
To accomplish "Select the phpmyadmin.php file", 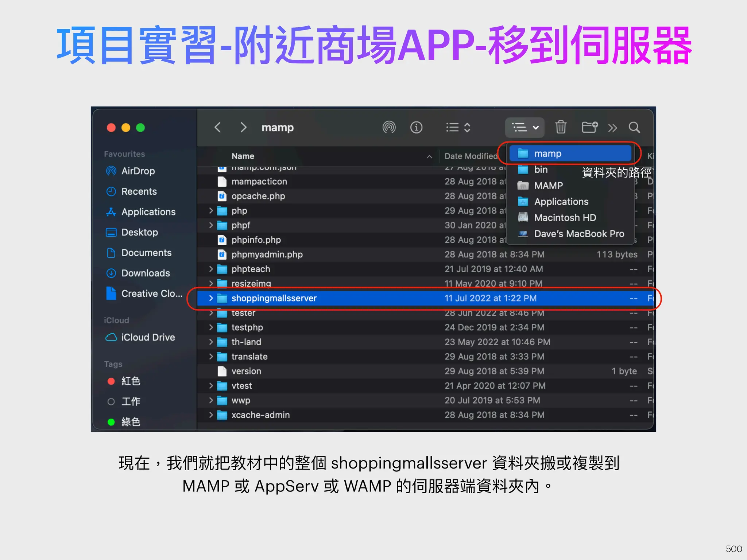I will (425, 254).
